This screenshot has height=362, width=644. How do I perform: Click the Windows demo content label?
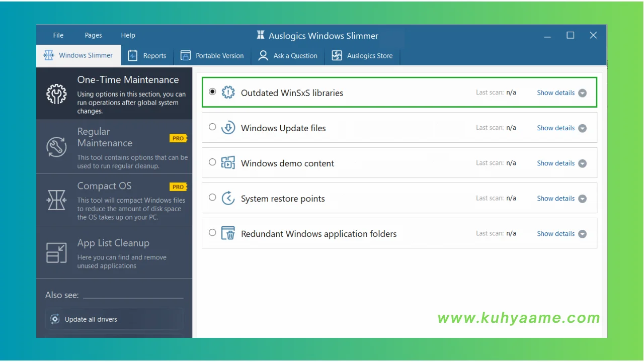[287, 163]
